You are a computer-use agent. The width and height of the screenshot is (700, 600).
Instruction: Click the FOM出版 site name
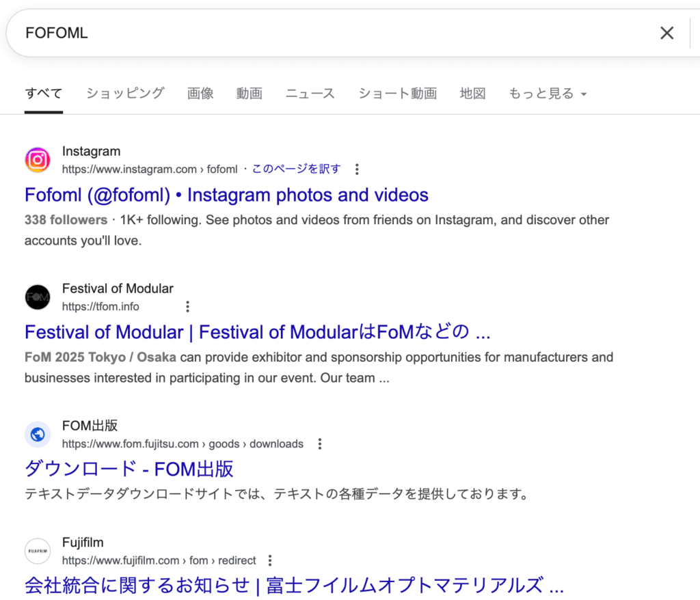(90, 426)
